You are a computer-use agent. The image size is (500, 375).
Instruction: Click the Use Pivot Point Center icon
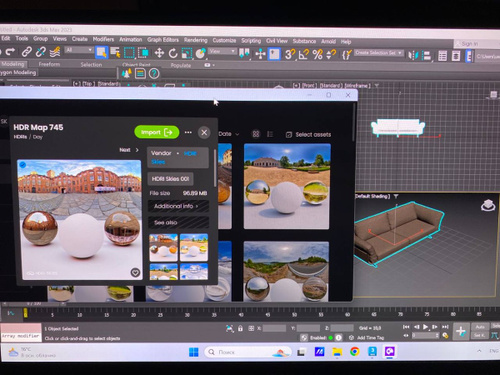point(244,53)
